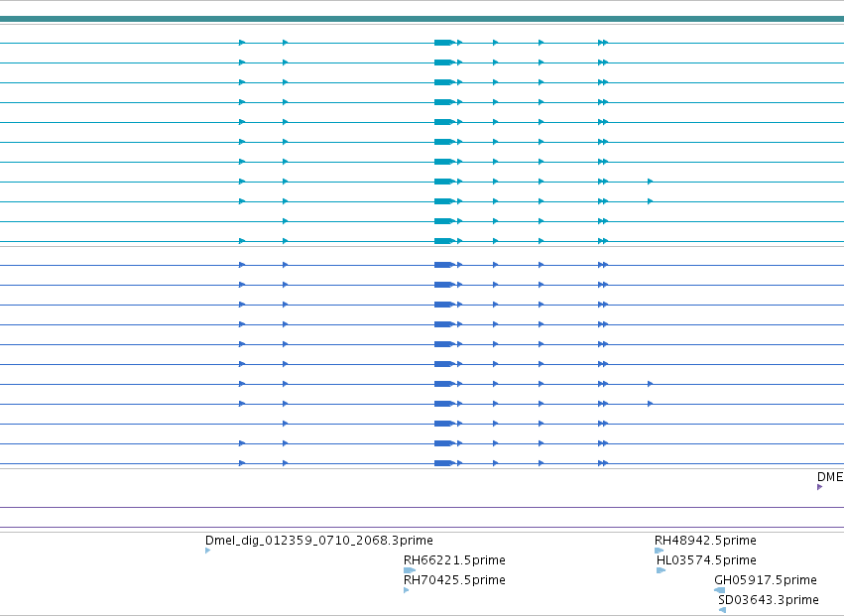Click the feature glyph beneath HL03574.5prime
844x616 pixels.
662,570
